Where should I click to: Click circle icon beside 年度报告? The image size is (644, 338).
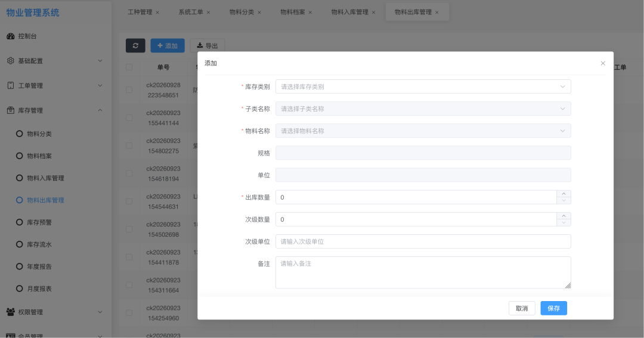coord(19,266)
